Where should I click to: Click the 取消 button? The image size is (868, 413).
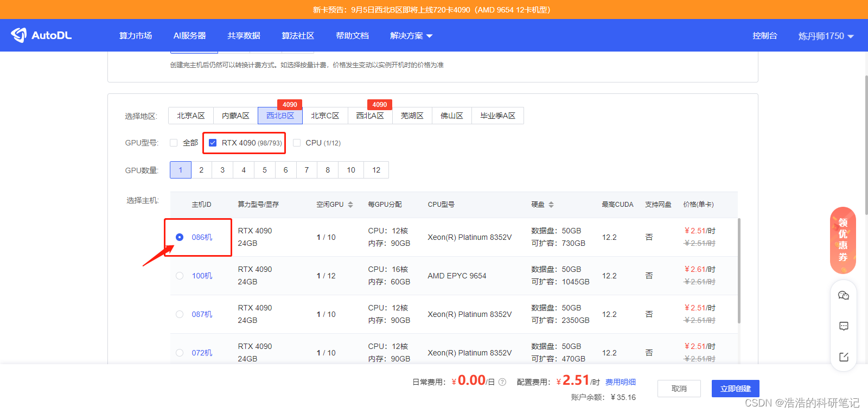pyautogui.click(x=679, y=389)
